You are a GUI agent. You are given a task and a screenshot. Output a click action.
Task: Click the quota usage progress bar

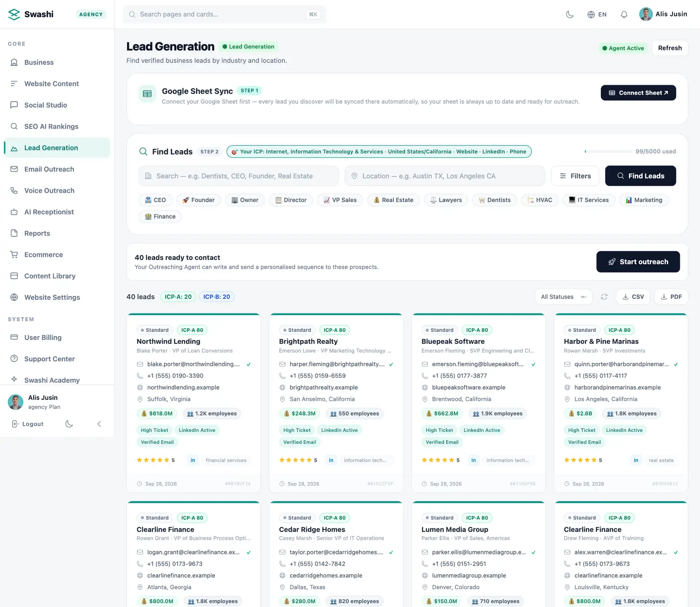[608, 152]
